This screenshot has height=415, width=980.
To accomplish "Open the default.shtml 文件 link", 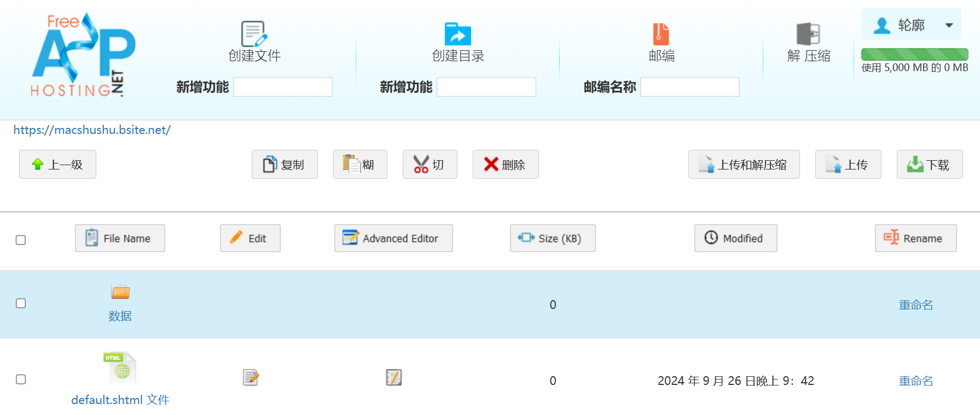I will 120,400.
